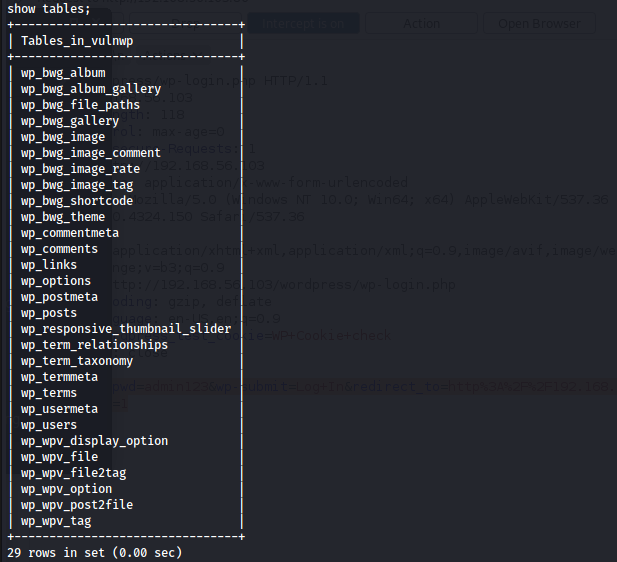Select the wp_wpv_display_option entry
Viewport: 617px width, 562px height.
95,441
